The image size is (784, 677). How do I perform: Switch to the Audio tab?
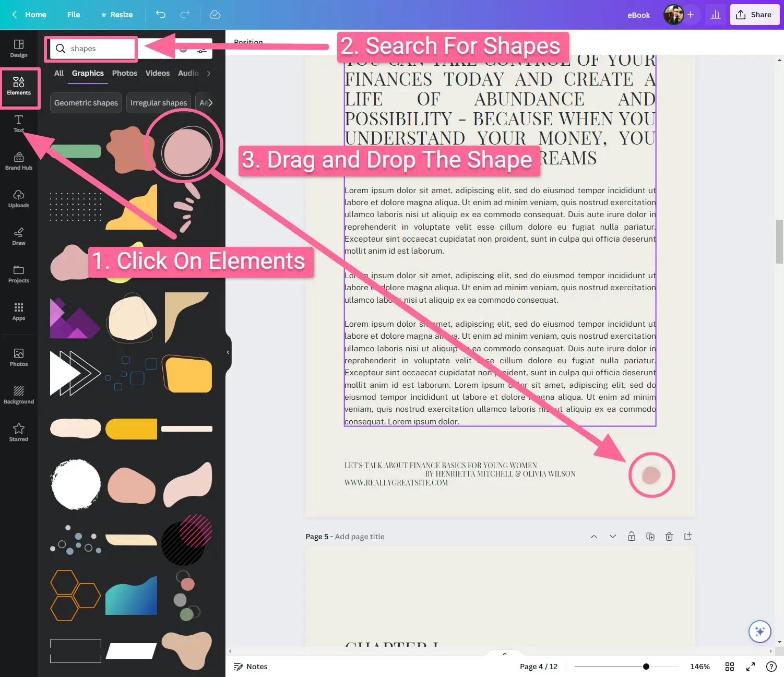click(x=188, y=73)
